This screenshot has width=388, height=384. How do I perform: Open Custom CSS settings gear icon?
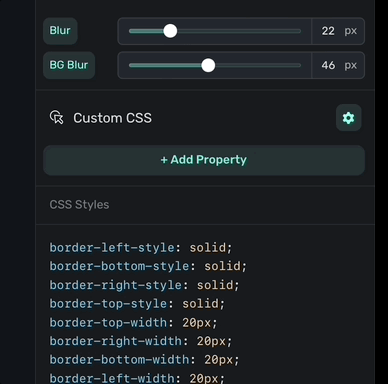[x=349, y=118]
